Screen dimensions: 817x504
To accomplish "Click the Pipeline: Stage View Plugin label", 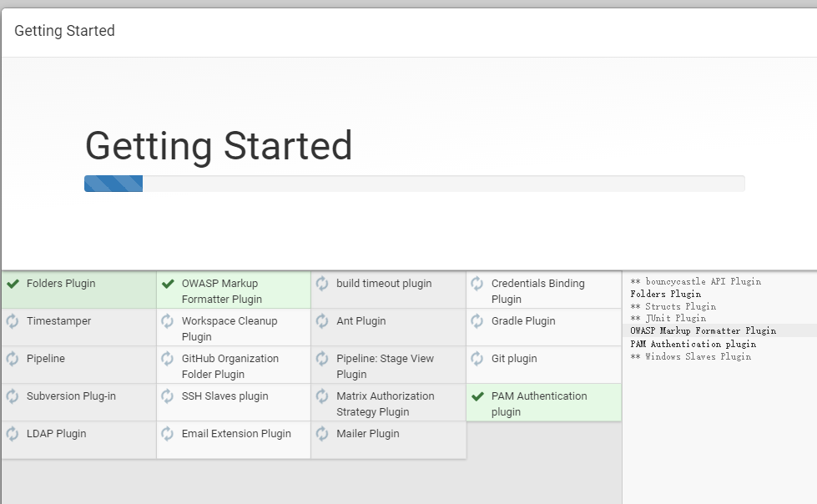I will click(385, 366).
